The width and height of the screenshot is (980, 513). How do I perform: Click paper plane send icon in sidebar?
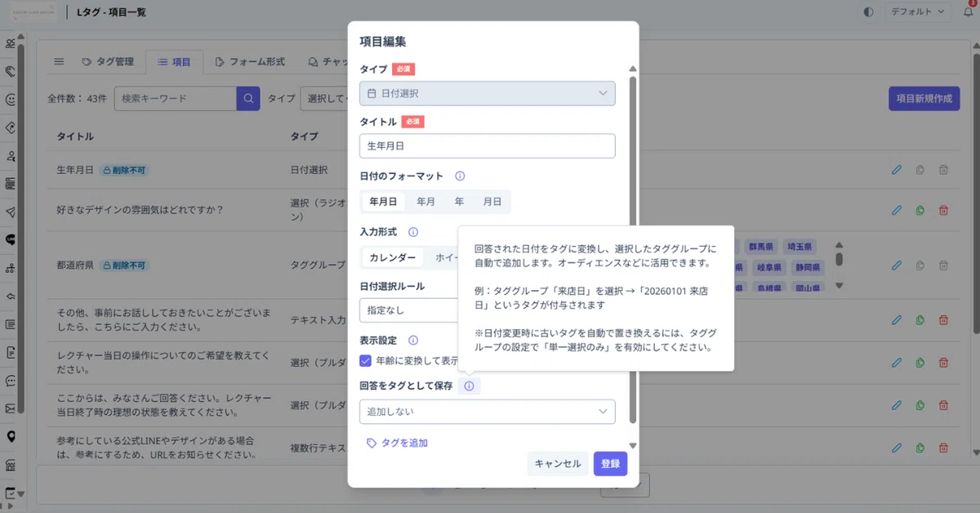coord(11,212)
